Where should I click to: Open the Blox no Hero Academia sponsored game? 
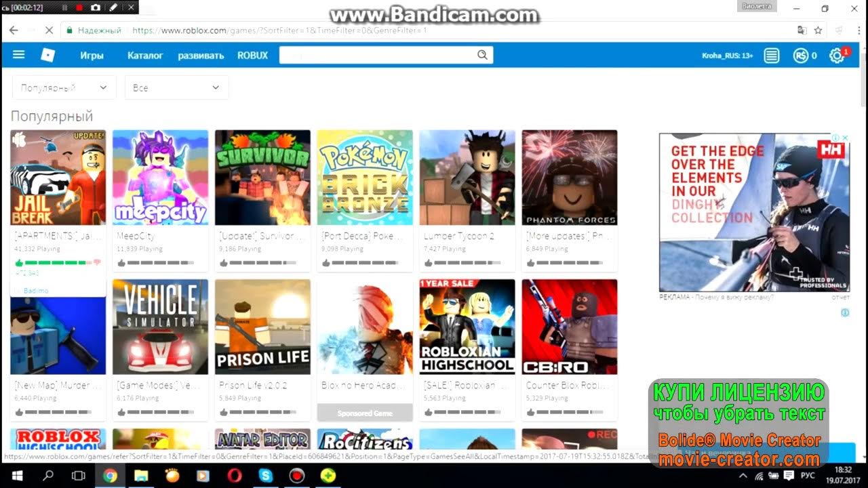click(x=365, y=327)
